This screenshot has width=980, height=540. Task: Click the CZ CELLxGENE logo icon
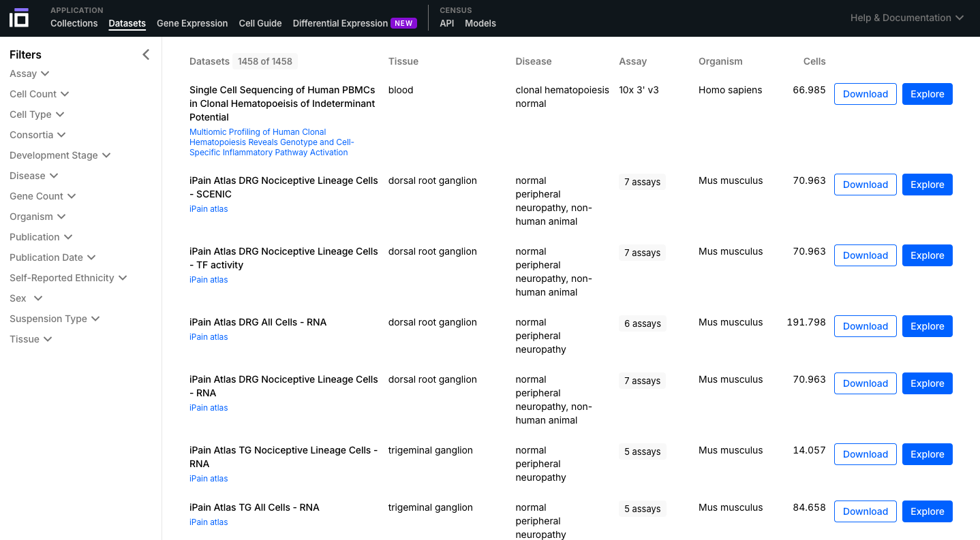click(19, 18)
